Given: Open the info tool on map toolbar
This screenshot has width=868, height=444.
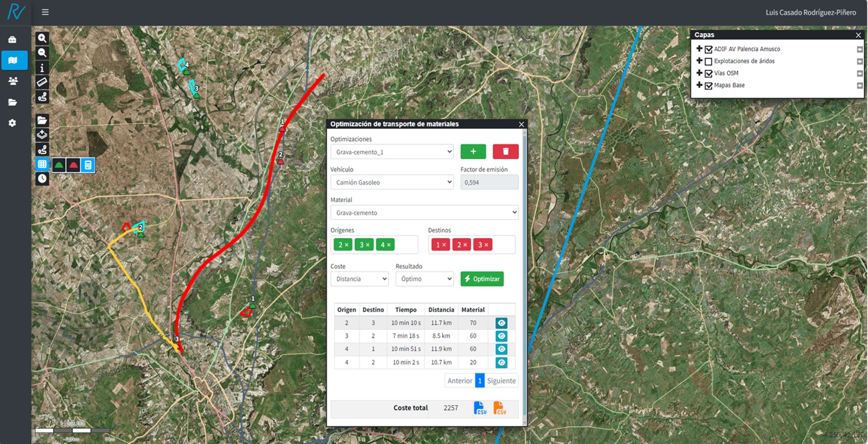Looking at the screenshot, I should coord(42,68).
